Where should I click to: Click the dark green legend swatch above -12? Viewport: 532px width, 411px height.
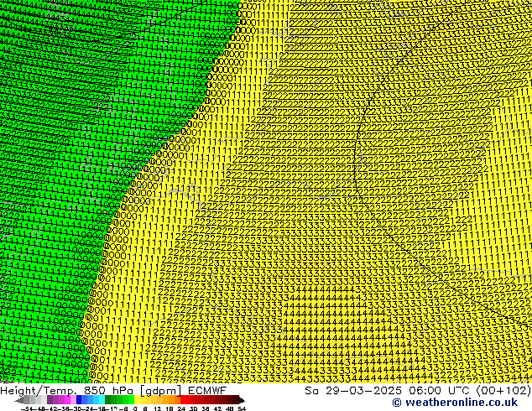tap(108, 400)
